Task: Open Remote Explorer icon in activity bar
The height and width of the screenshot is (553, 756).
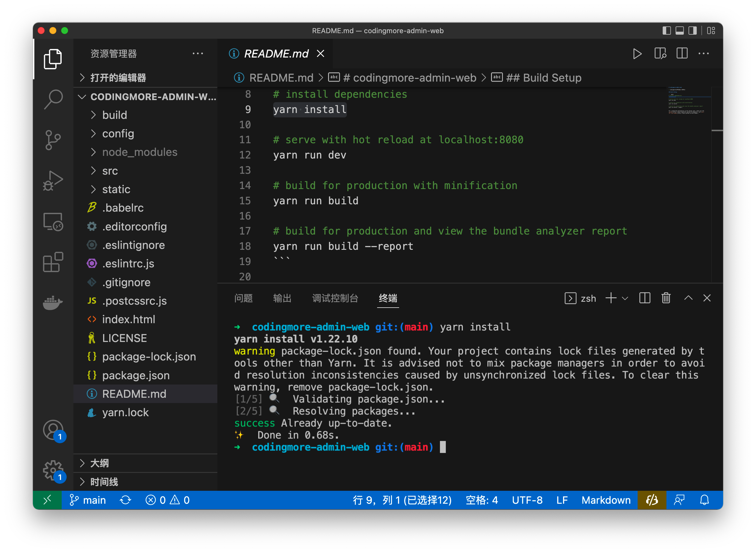Action: click(53, 222)
